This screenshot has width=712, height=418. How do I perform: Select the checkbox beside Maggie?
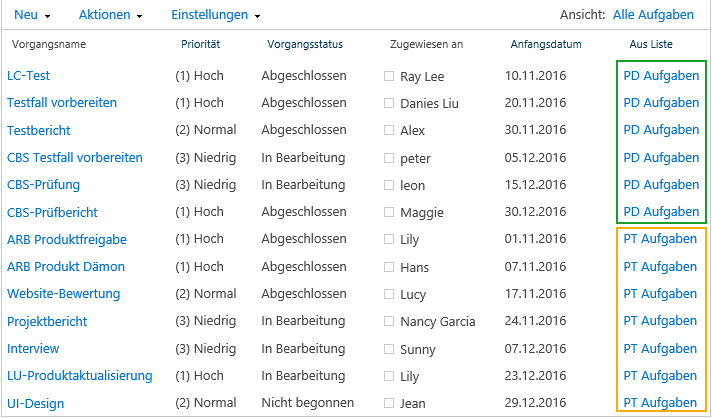pos(389,212)
